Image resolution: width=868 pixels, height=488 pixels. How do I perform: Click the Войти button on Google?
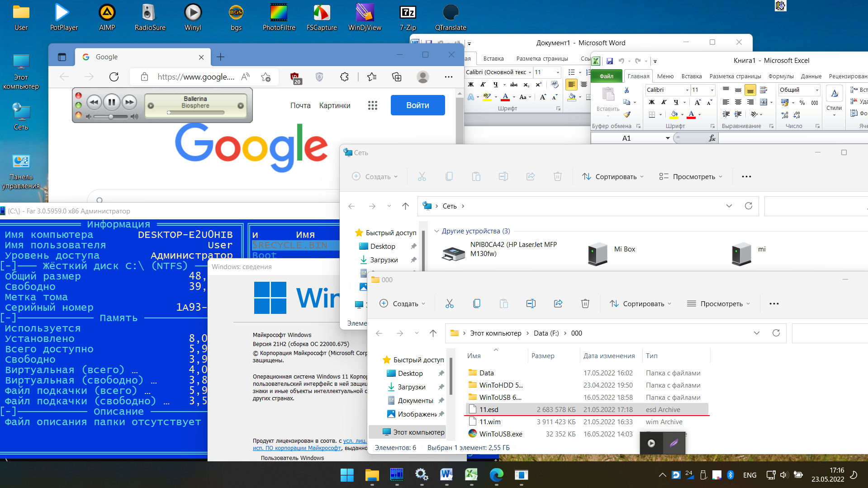417,105
